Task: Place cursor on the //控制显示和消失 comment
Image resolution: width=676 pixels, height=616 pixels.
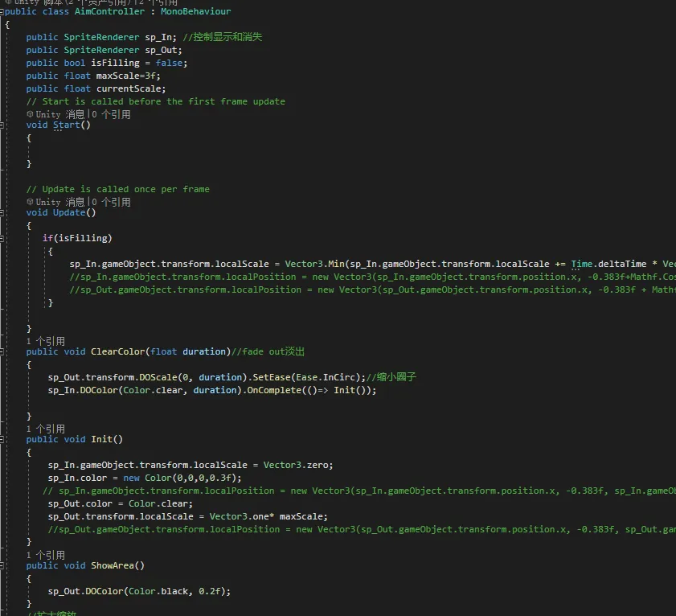Action: (222, 37)
